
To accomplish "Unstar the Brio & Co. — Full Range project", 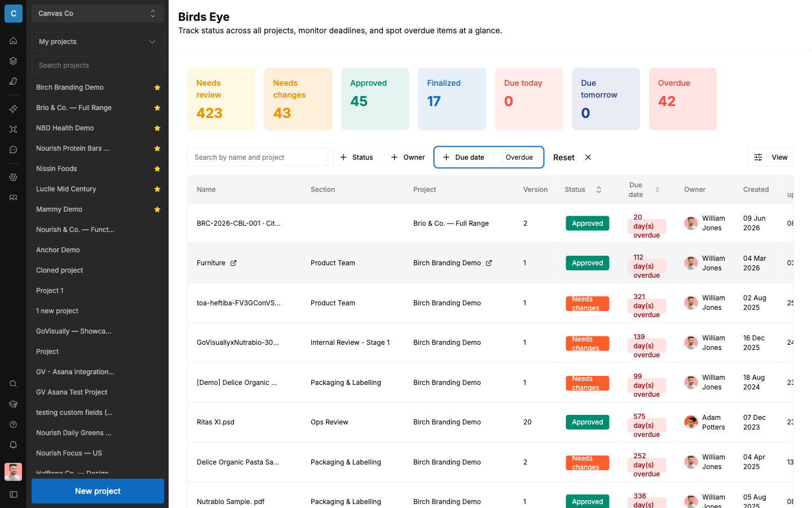I will click(157, 108).
